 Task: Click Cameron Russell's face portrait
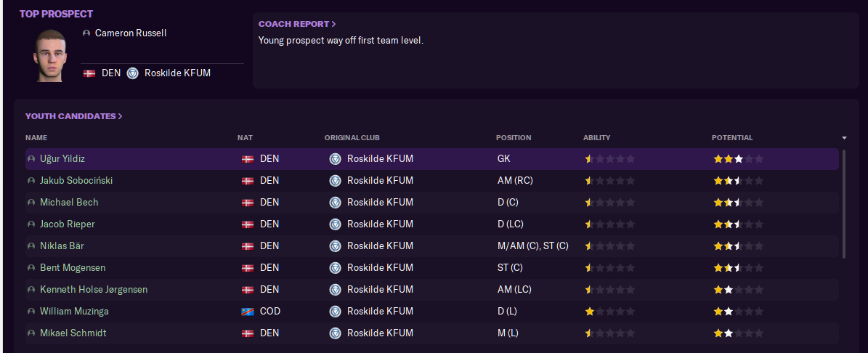[50, 55]
